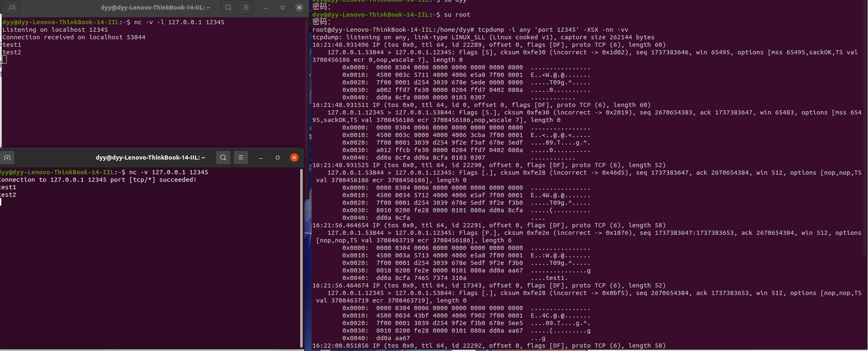Click timestamp 16:21:48.931496 in tcpdump output
868x351 pixels.
(x=340, y=45)
